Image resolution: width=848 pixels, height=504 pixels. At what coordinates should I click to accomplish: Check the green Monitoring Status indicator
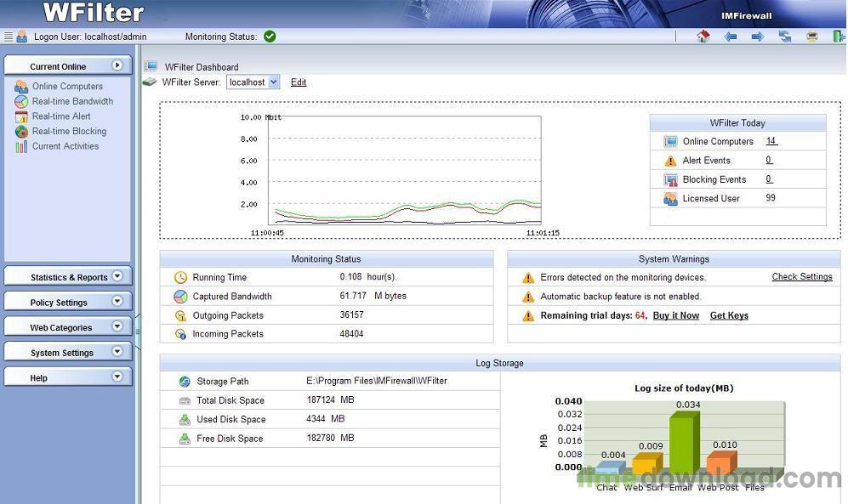[x=270, y=37]
